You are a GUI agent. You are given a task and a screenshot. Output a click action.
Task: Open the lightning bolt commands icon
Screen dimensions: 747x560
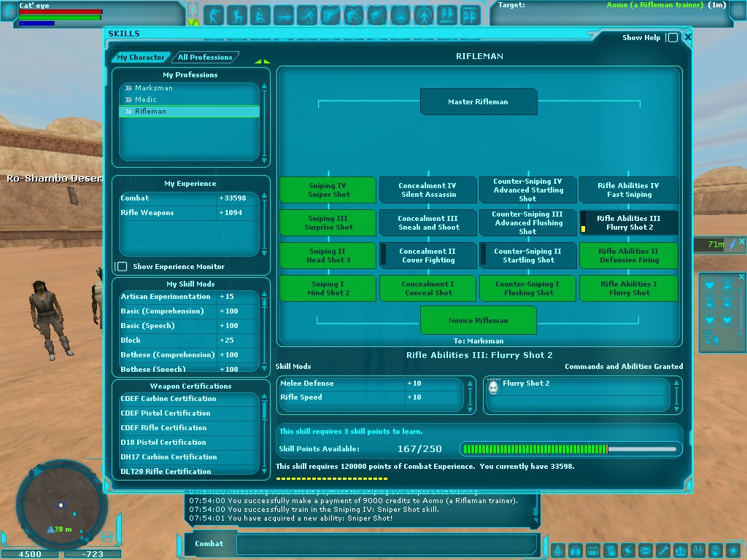[x=629, y=550]
